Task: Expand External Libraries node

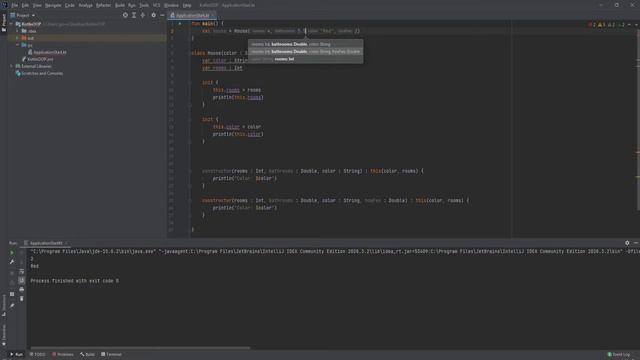Action: pyautogui.click(x=11, y=66)
